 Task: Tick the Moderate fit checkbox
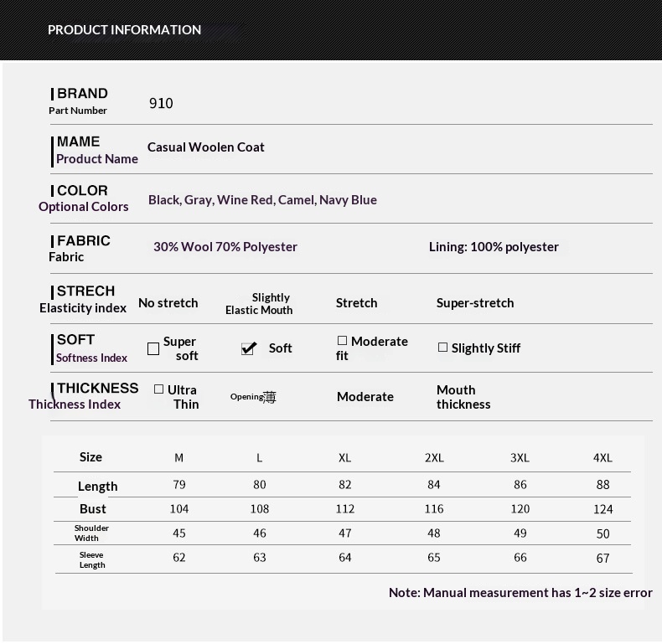(342, 341)
